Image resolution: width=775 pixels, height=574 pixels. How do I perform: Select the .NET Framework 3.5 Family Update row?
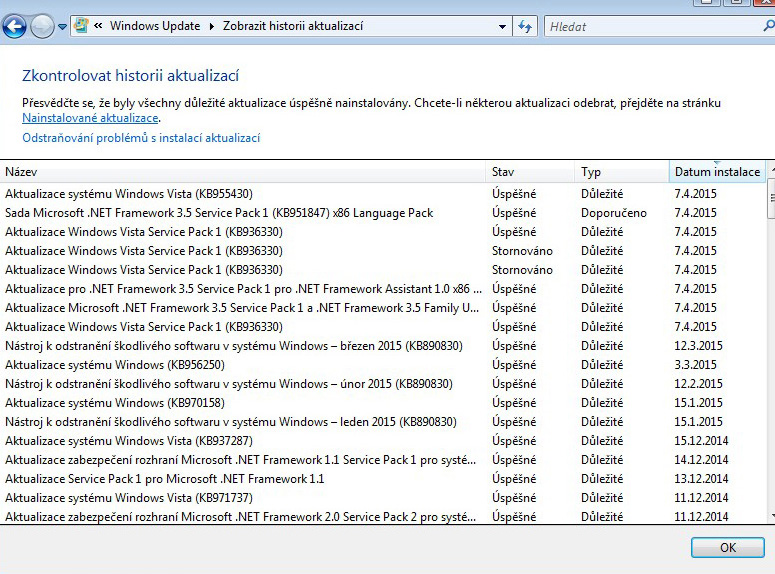pos(383,308)
